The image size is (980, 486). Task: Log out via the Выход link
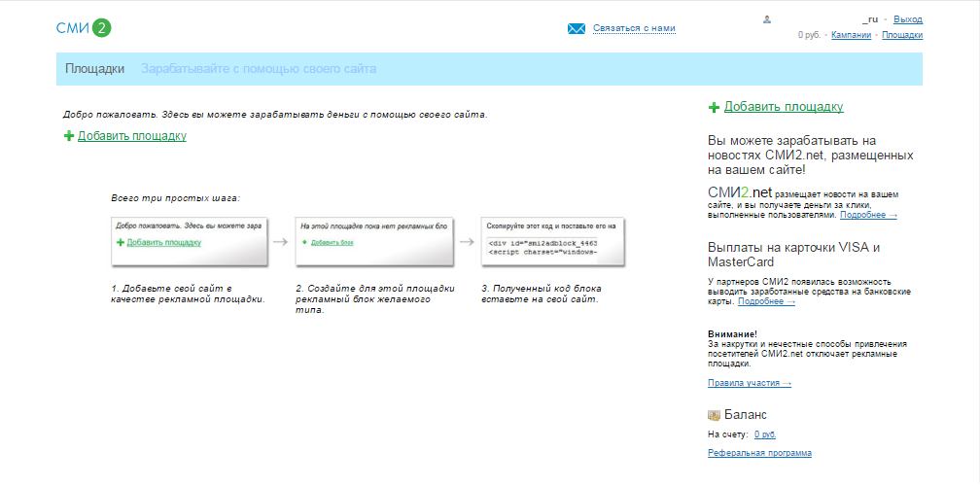click(908, 19)
